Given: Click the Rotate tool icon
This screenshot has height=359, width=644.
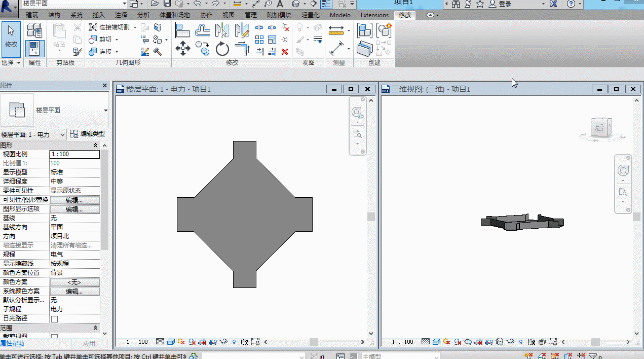Looking at the screenshot, I should (x=222, y=49).
